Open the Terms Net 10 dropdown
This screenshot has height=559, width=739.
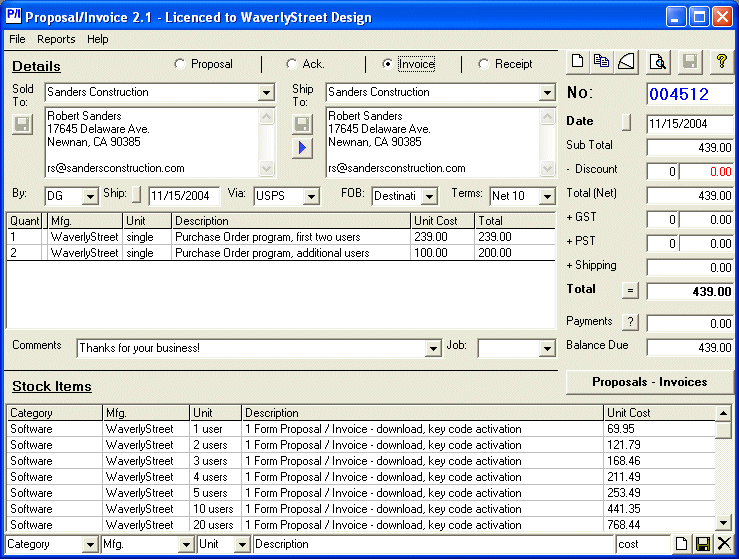pos(547,196)
